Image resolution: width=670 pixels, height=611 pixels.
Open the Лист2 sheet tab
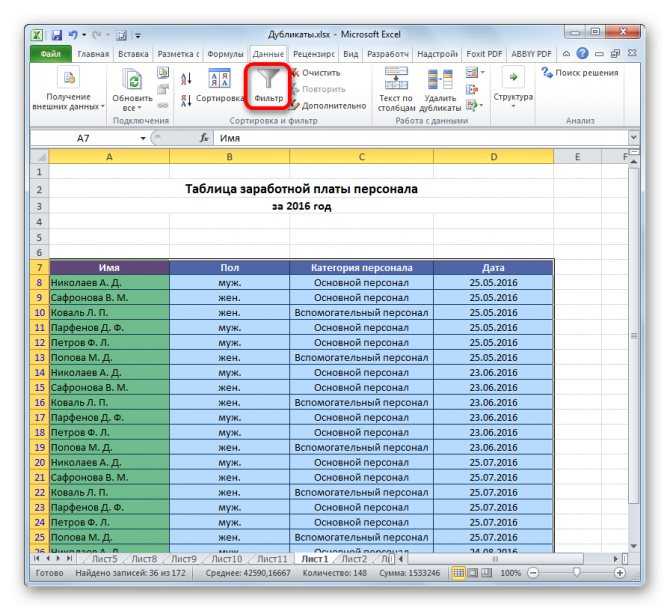coord(354,558)
